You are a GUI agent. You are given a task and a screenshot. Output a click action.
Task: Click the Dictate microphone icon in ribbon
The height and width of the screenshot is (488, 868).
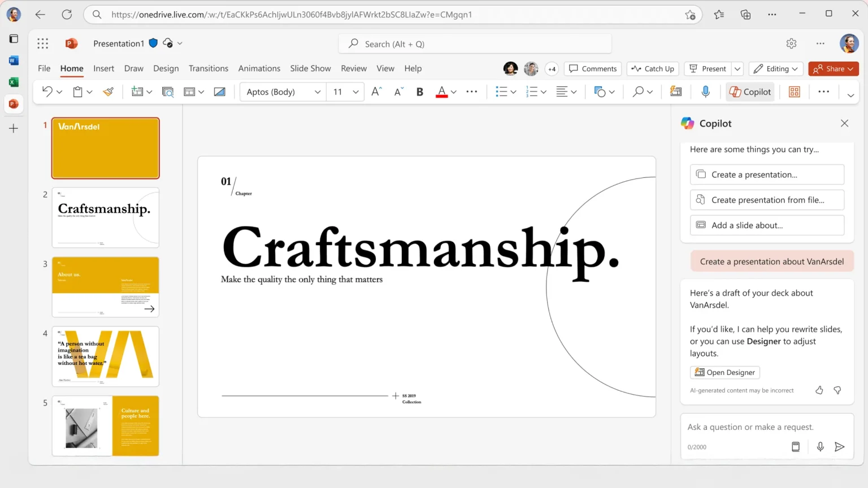click(x=705, y=91)
